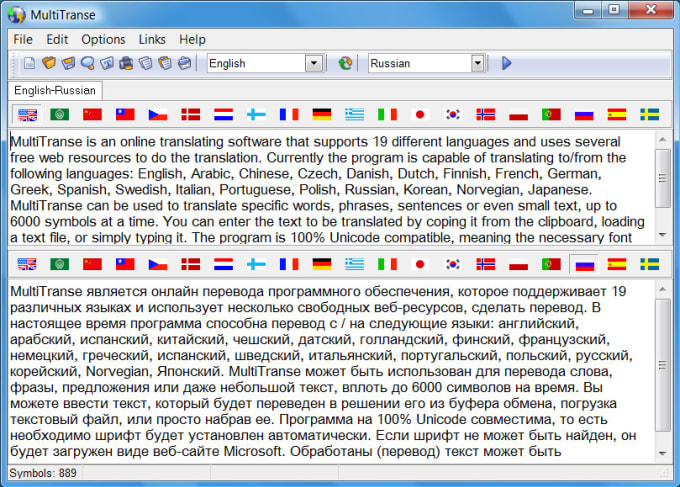Copy text with the double-page icon
Screen dimensions: 680x487
click(146, 63)
